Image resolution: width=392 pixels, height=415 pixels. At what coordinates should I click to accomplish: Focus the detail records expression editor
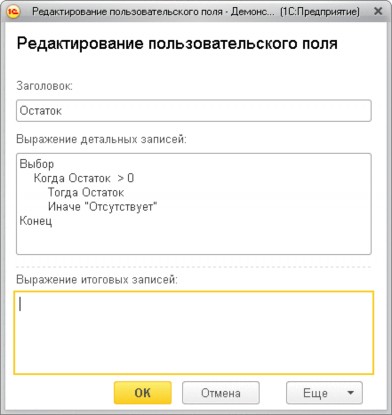194,204
